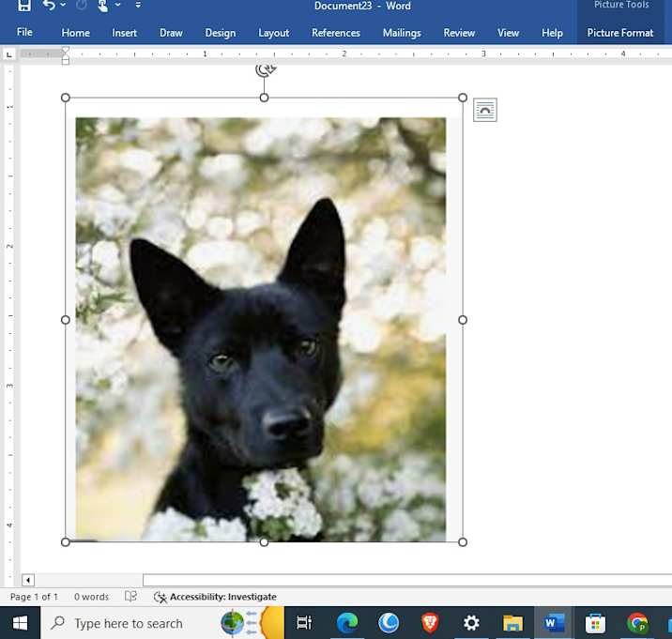Click the indent marker on horizontal ruler
The width and height of the screenshot is (672, 639).
coord(65,55)
